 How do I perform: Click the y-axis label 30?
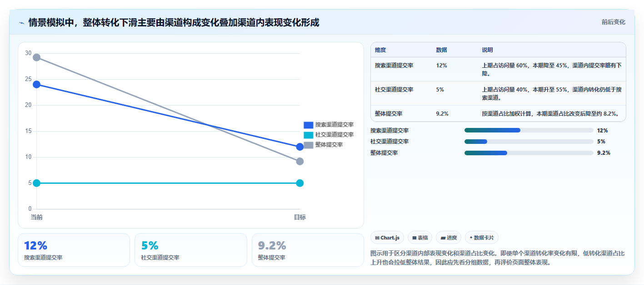coord(28,53)
